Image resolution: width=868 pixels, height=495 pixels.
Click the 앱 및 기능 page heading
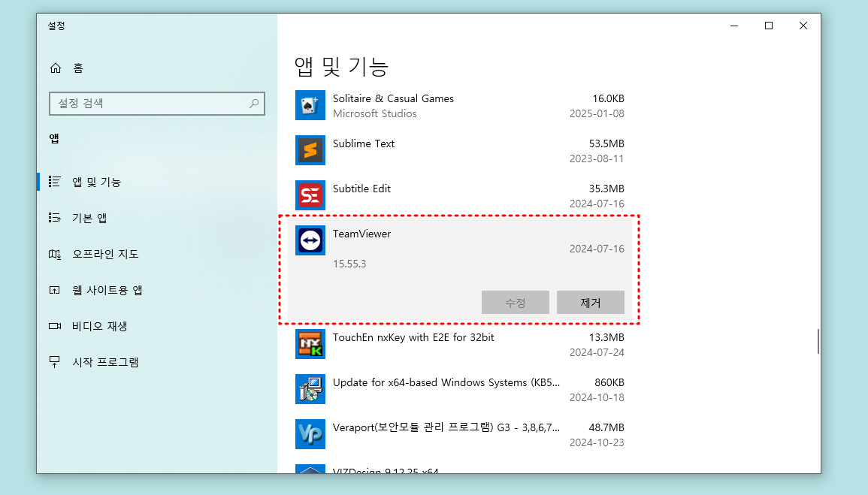(341, 67)
